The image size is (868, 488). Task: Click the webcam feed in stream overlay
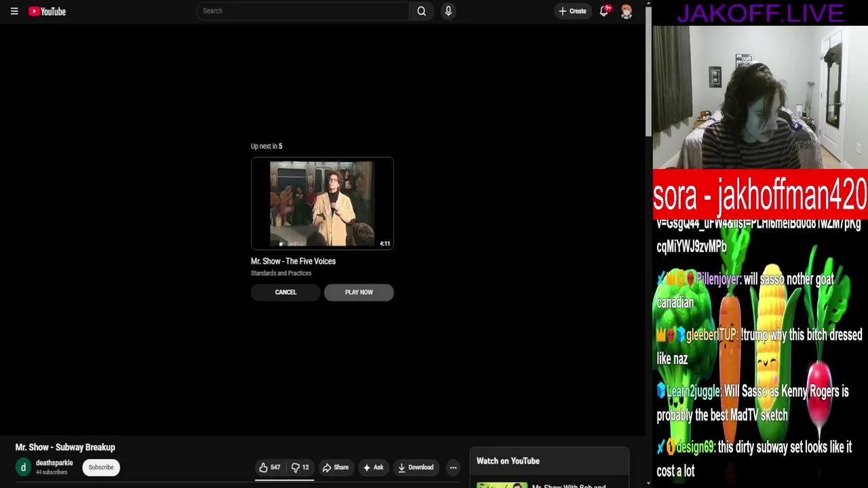[760, 97]
